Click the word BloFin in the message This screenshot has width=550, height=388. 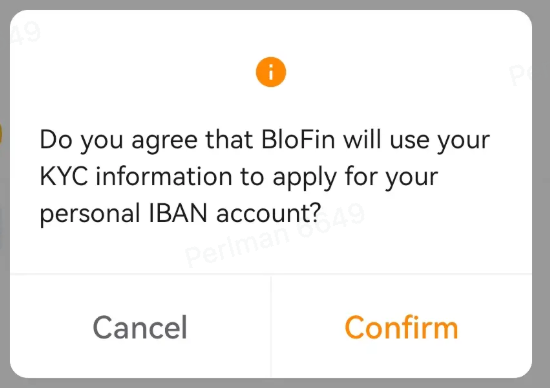[298, 140]
